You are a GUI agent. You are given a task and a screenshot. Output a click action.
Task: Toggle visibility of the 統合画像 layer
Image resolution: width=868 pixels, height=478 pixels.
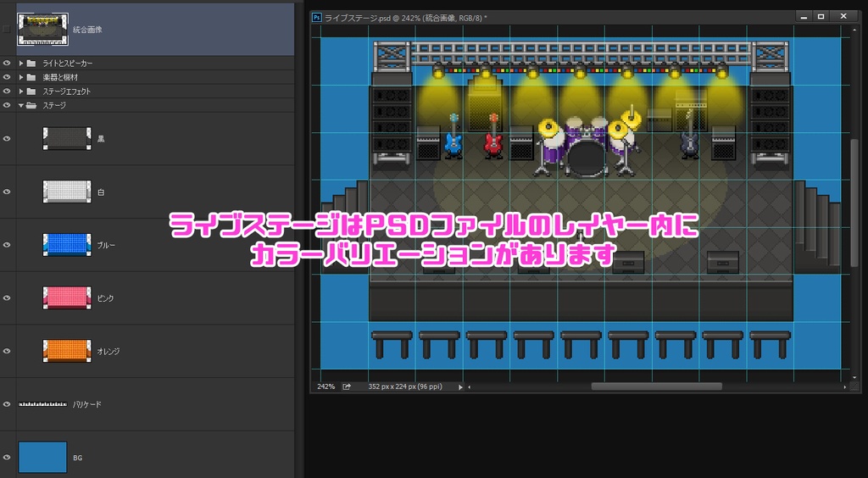[x=7, y=30]
